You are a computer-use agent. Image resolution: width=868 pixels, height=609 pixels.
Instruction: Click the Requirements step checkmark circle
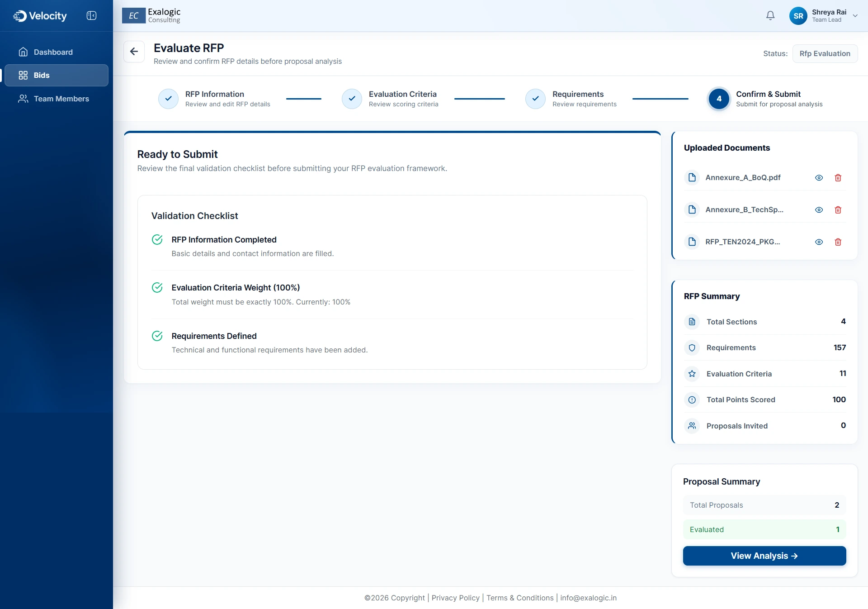pyautogui.click(x=535, y=99)
